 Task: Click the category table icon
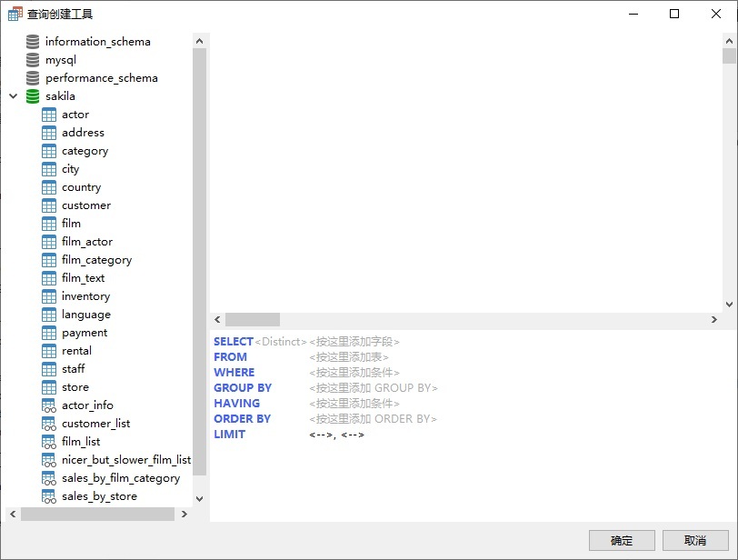click(x=49, y=151)
